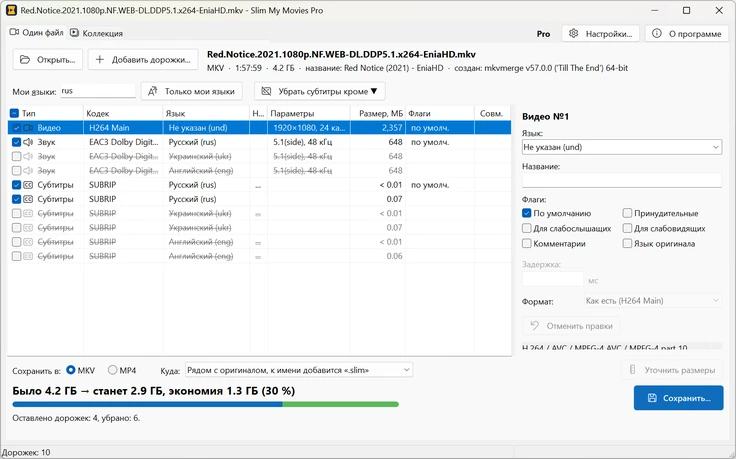Open the Куда destination dropdown
The width and height of the screenshot is (736, 459).
coord(299,370)
